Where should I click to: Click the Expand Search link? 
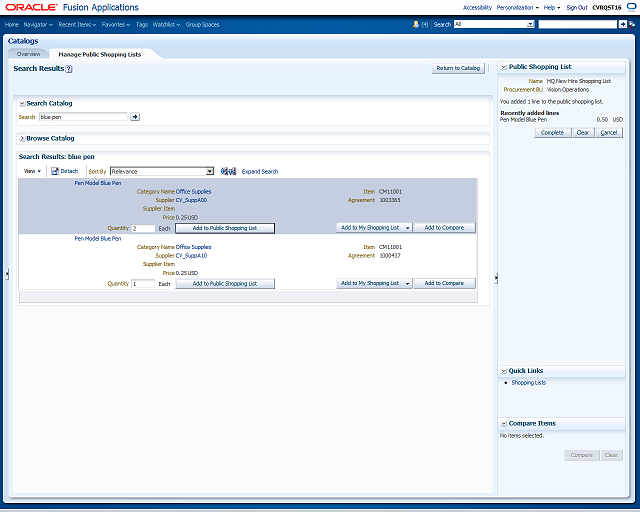point(260,171)
